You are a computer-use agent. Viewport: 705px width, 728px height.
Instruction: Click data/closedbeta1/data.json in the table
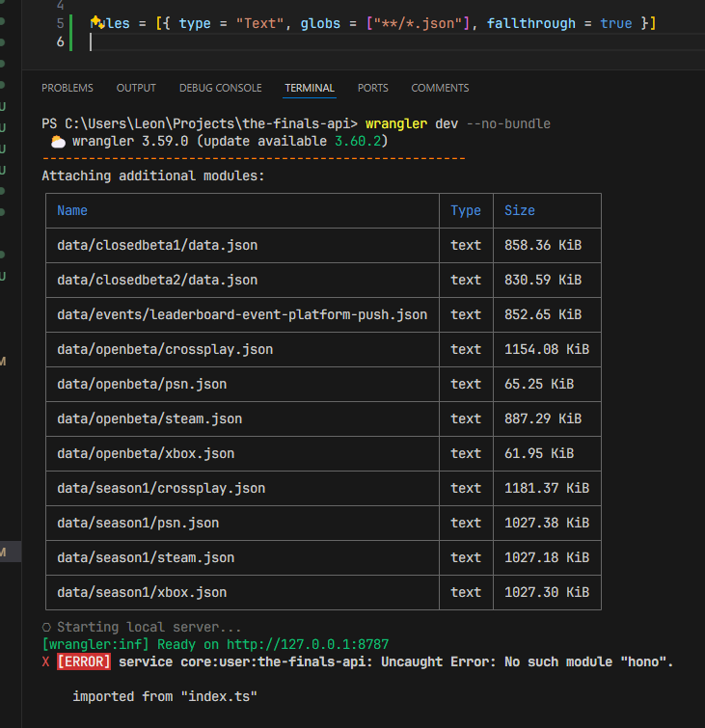[157, 245]
